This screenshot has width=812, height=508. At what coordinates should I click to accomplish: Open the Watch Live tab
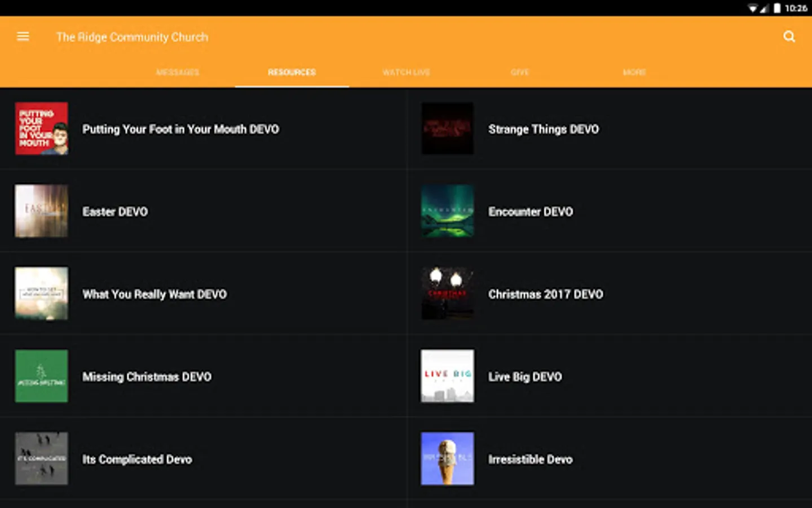point(406,72)
